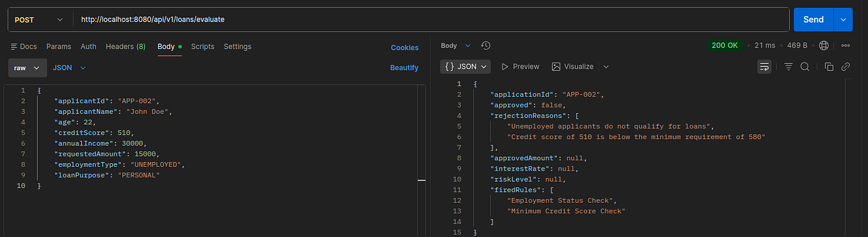Switch to the Scripts tab

tap(203, 47)
